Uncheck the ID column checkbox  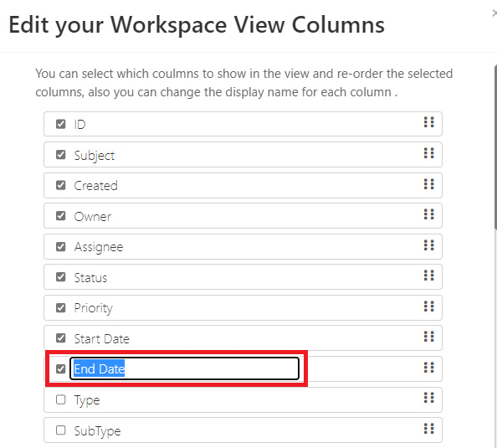coord(60,124)
